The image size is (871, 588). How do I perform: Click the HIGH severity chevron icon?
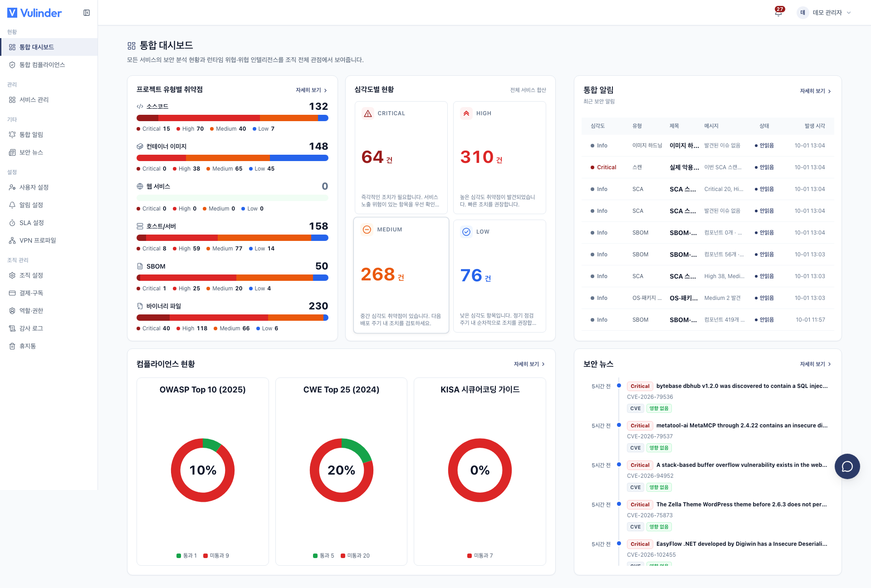tap(466, 113)
